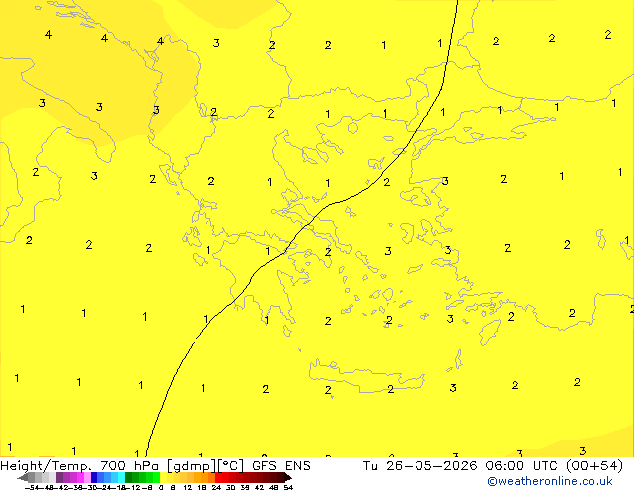This screenshot has width=634, height=490.
Task: Click the cyan legend color swatch
Action: [x=121, y=477]
